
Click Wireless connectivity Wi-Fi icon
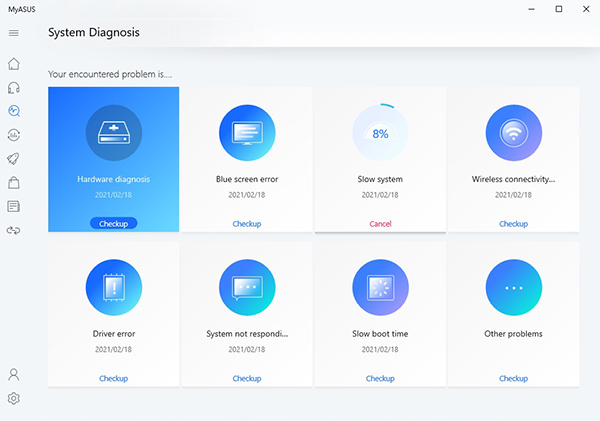click(x=514, y=133)
